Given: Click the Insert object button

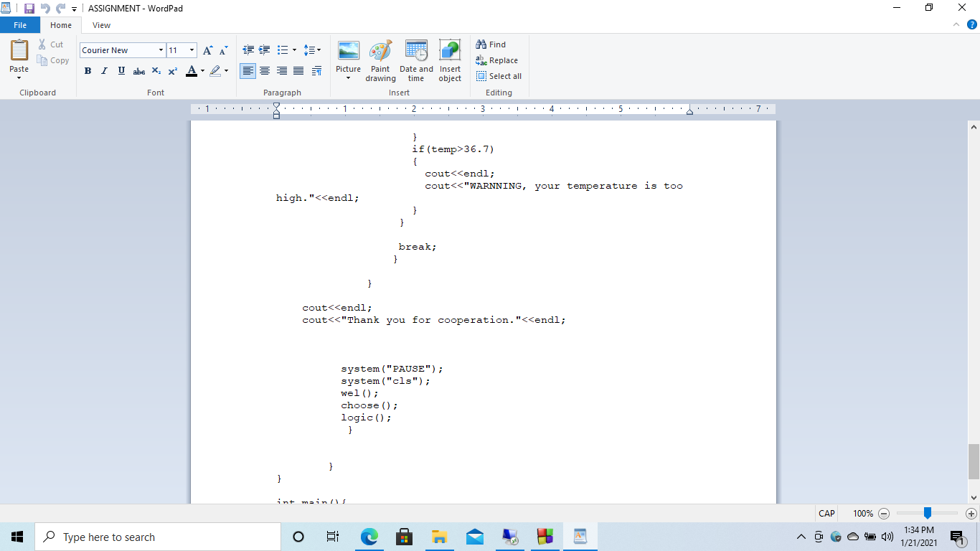Looking at the screenshot, I should click(450, 61).
